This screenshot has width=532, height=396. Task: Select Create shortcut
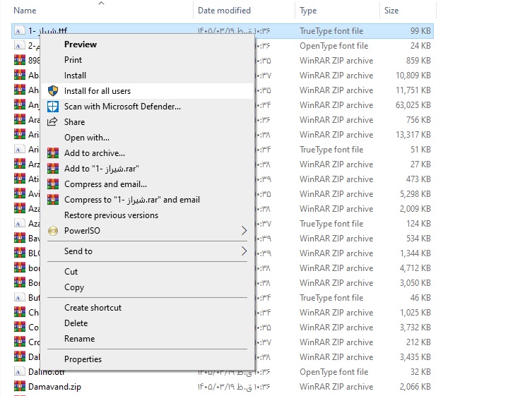(x=147, y=308)
